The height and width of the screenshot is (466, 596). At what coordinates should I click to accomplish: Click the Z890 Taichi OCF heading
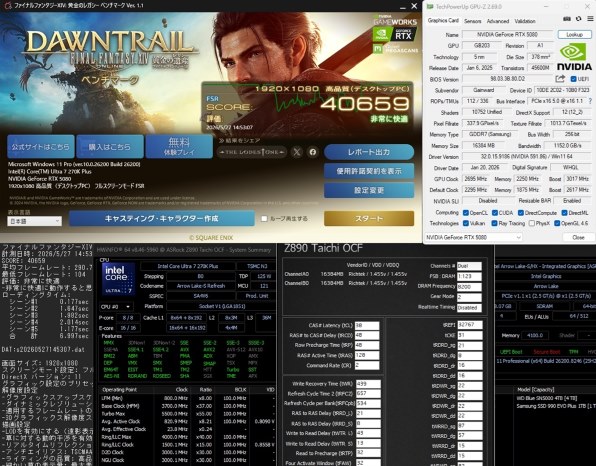(x=323, y=248)
